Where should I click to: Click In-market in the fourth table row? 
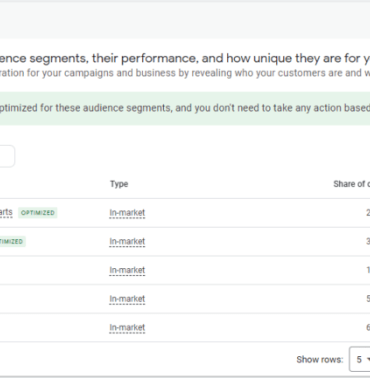click(x=127, y=299)
